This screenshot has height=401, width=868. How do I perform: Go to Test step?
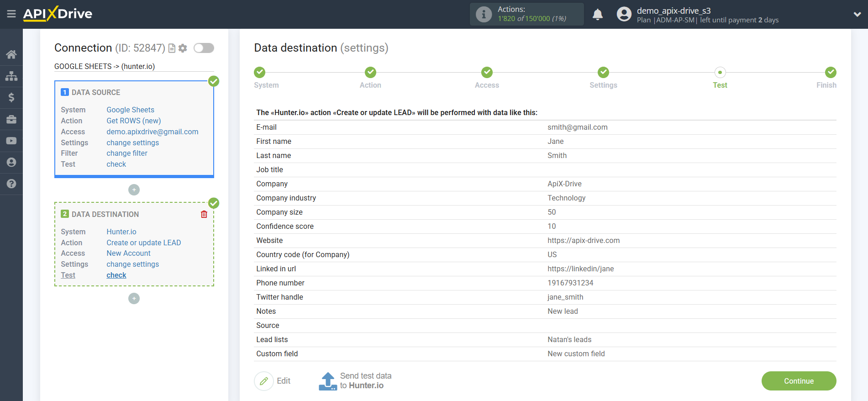tap(720, 72)
